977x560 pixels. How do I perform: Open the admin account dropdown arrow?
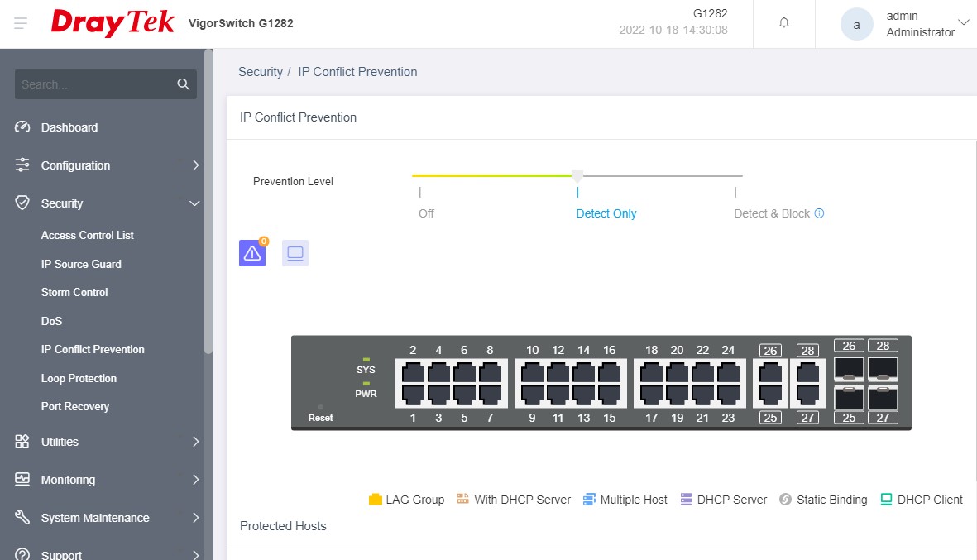(964, 22)
